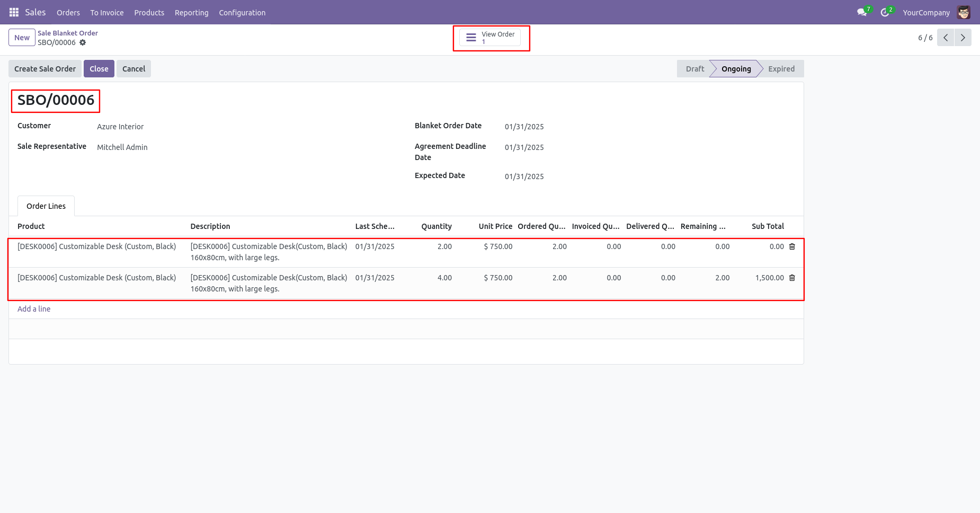Click the Cancel button

(133, 69)
